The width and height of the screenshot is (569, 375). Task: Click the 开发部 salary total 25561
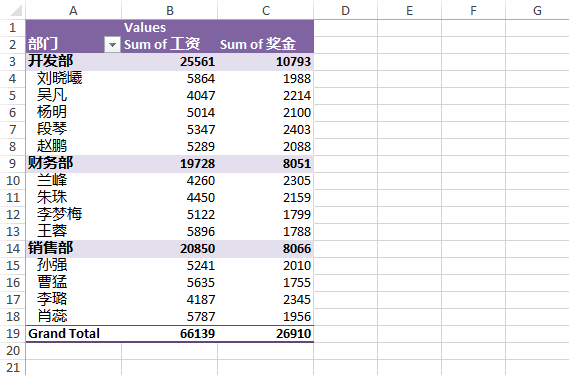(197, 62)
